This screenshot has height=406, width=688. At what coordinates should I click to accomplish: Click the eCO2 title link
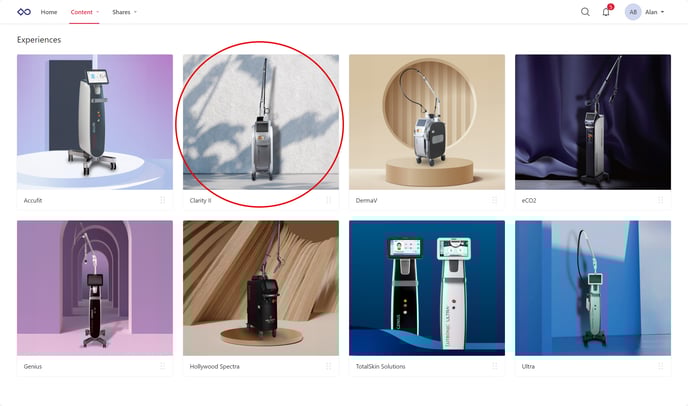(x=529, y=201)
